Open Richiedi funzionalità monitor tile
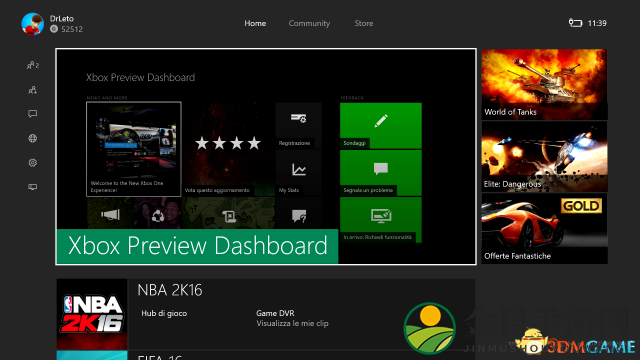The image size is (640, 360). tap(380, 220)
